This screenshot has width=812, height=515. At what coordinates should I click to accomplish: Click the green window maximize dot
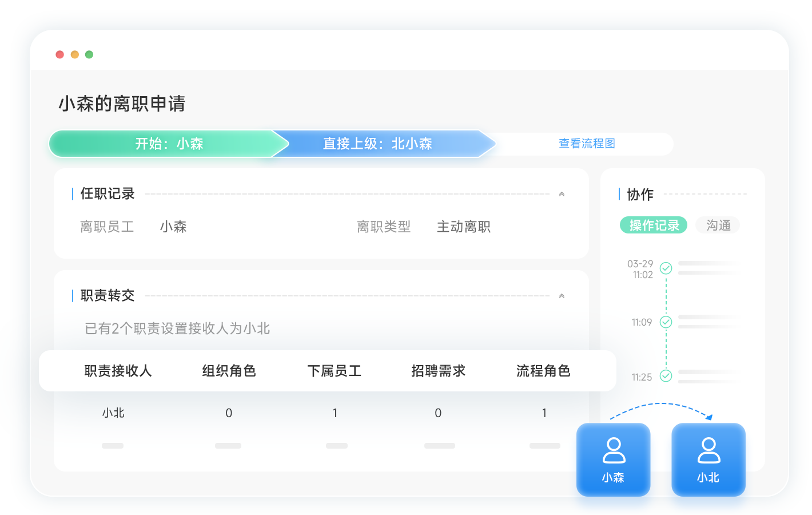point(89,54)
